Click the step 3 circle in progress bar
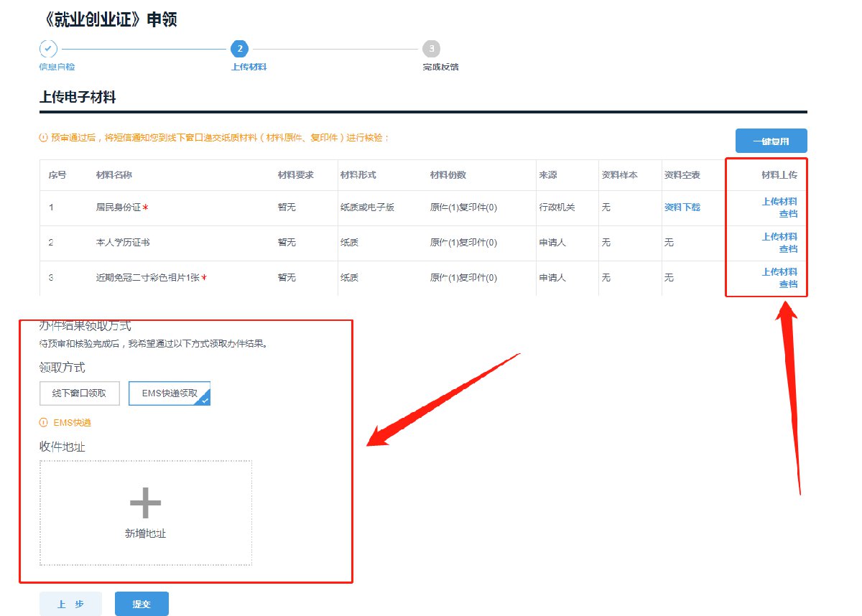The width and height of the screenshot is (862, 616). [x=431, y=49]
